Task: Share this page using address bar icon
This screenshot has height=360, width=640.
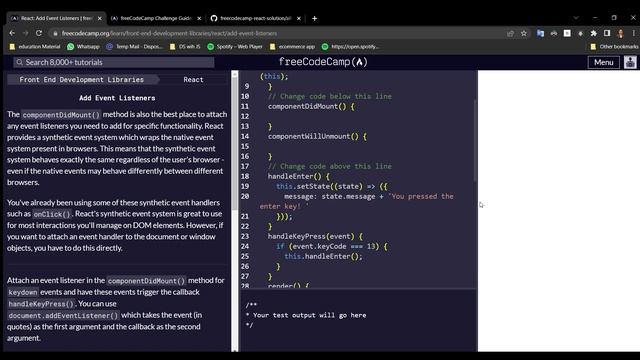Action: 510,33
